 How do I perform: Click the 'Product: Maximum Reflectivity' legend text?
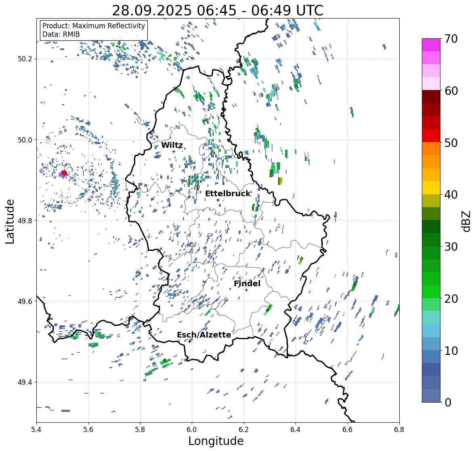94,26
